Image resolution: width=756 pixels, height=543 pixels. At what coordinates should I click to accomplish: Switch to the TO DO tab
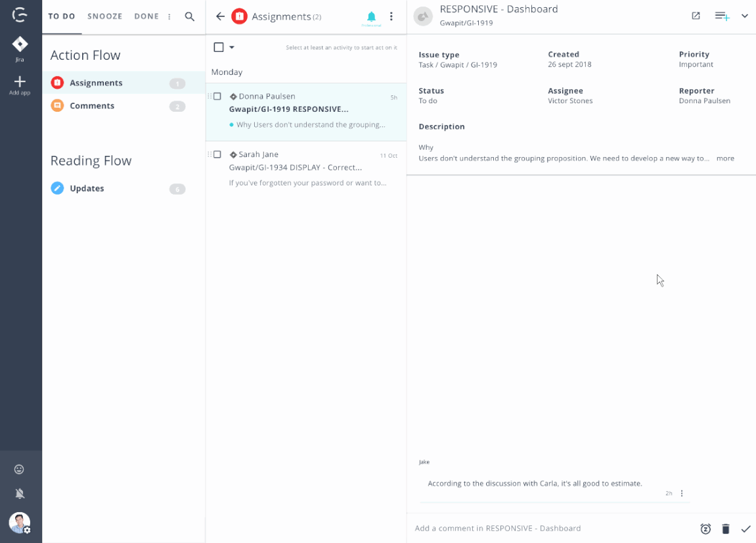click(62, 16)
